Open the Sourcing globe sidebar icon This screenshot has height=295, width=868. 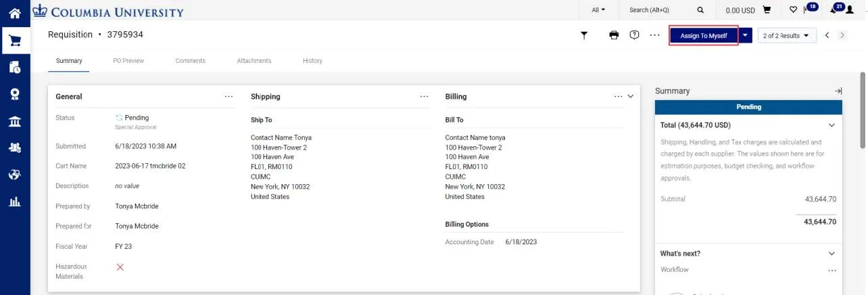point(14,175)
